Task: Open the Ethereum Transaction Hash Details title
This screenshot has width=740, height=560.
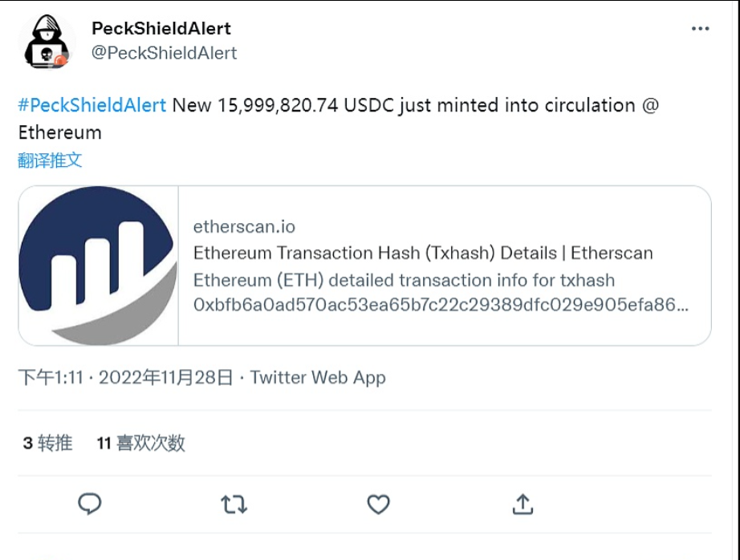Action: tap(423, 254)
